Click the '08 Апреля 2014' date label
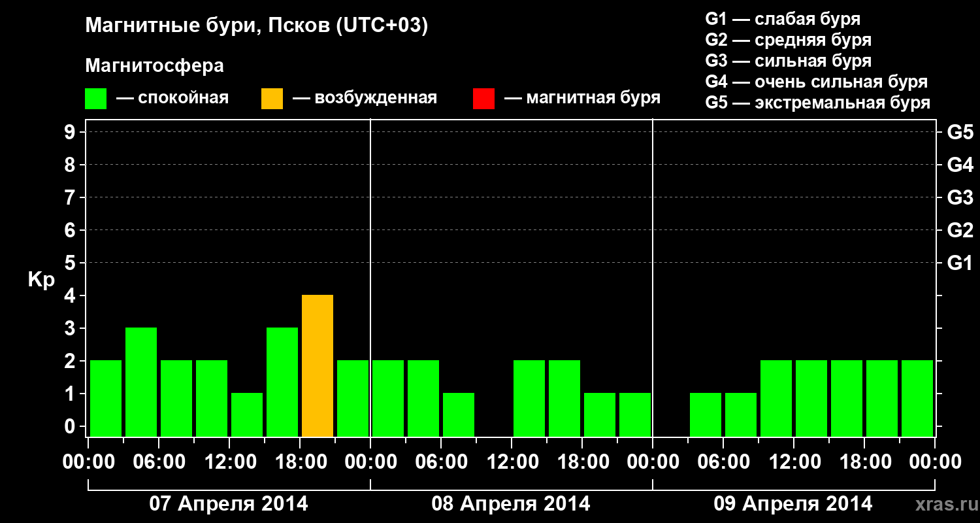This screenshot has height=523, width=980. (511, 503)
